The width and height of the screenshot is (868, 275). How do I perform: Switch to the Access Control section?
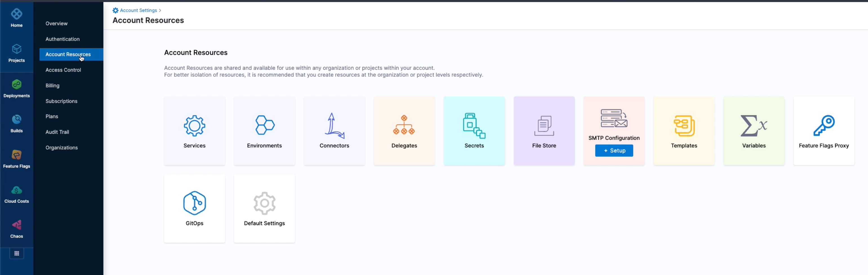(63, 70)
